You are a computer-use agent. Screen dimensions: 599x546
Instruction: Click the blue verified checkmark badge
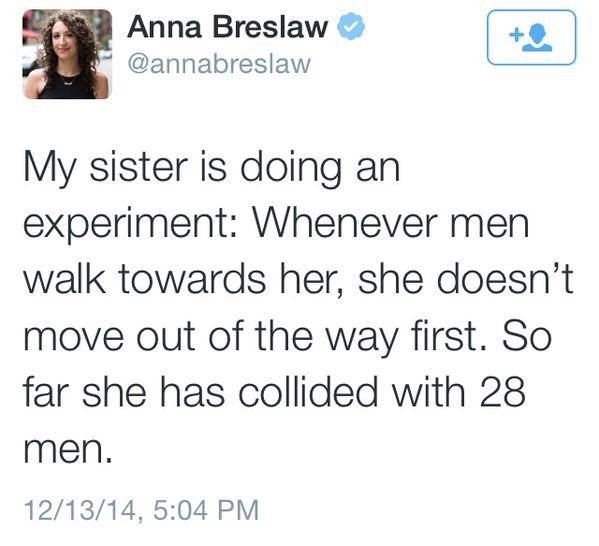[x=350, y=26]
